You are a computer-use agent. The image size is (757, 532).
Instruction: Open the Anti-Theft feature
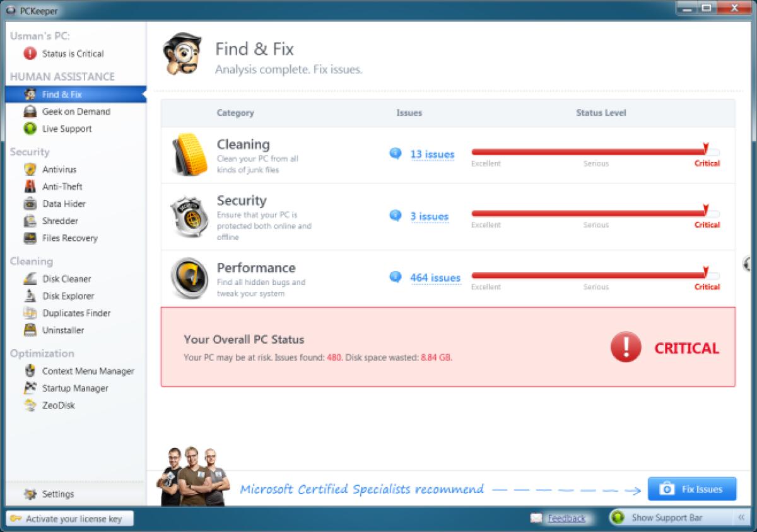[62, 187]
